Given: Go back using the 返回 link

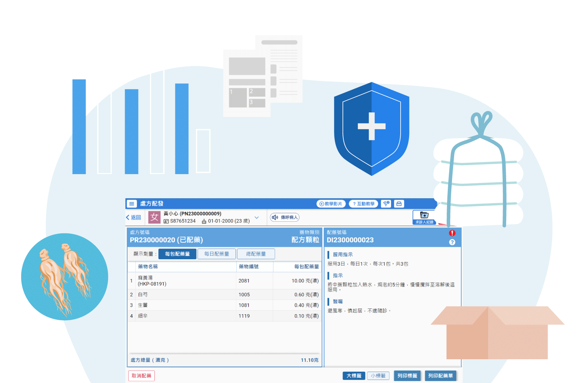Looking at the screenshot, I should click(x=134, y=217).
